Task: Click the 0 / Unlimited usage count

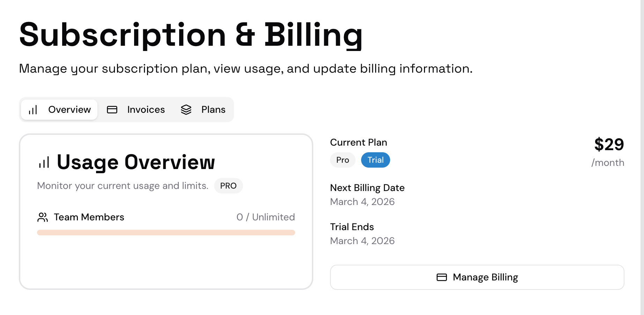Action: 265,217
